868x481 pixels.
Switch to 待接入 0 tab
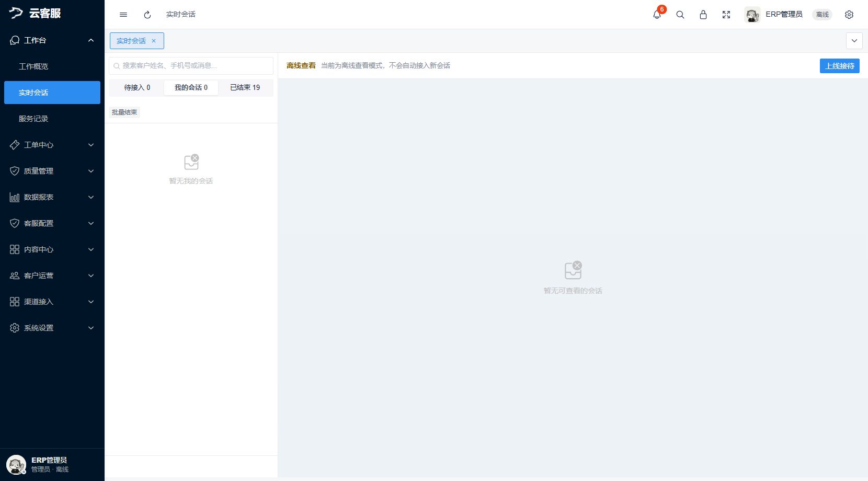click(137, 87)
